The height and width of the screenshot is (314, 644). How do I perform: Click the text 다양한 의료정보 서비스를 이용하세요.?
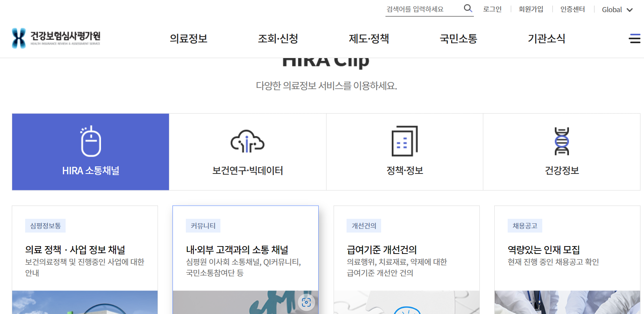(327, 86)
